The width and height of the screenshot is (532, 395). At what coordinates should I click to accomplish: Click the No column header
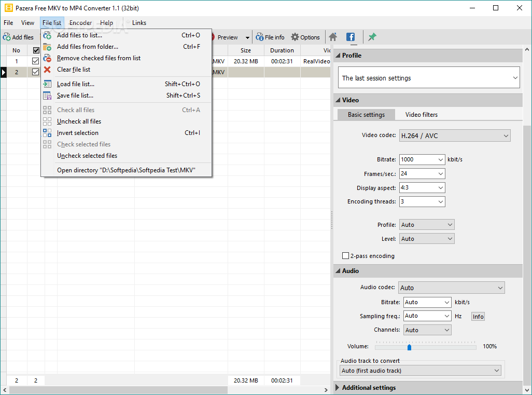pyautogui.click(x=16, y=50)
